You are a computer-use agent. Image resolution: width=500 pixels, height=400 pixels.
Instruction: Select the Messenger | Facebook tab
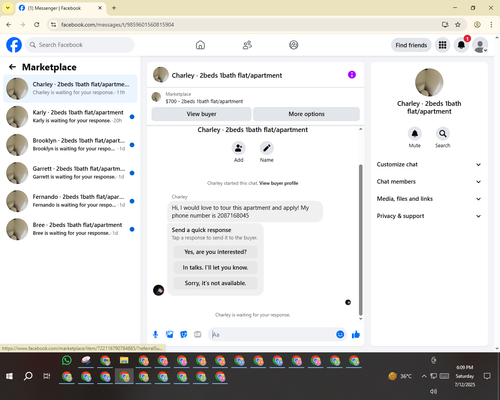(61, 8)
